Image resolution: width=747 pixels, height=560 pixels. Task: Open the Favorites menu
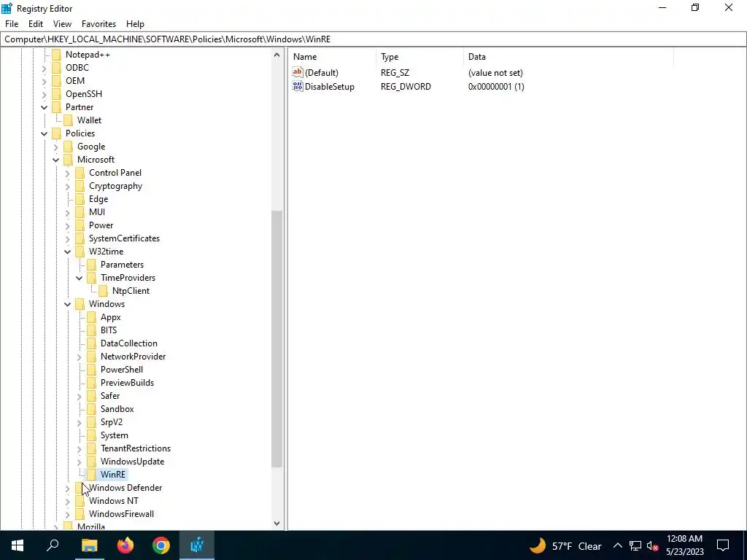(x=98, y=24)
